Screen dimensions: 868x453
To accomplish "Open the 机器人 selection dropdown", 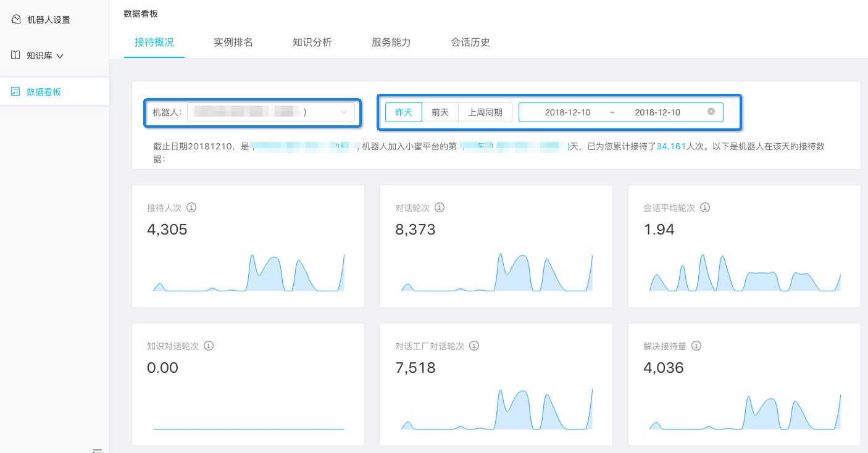I will (x=271, y=112).
